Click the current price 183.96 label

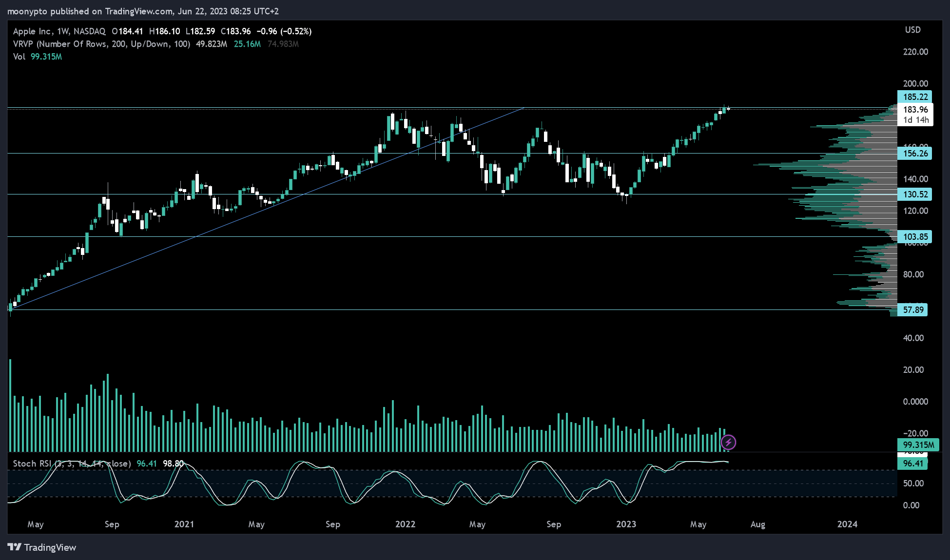(x=915, y=110)
